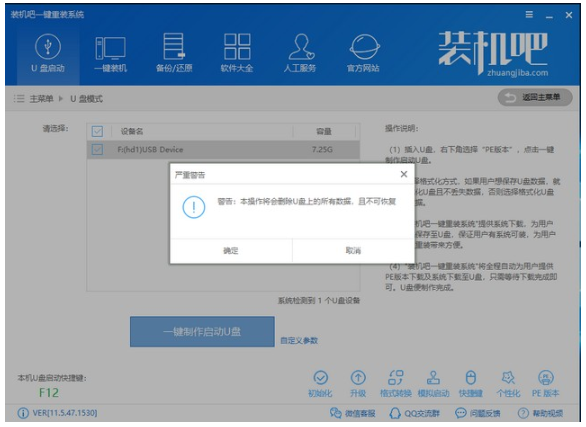The height and width of the screenshot is (427, 586).
Task: Minimize the 装机吧 window
Action: coord(549,16)
